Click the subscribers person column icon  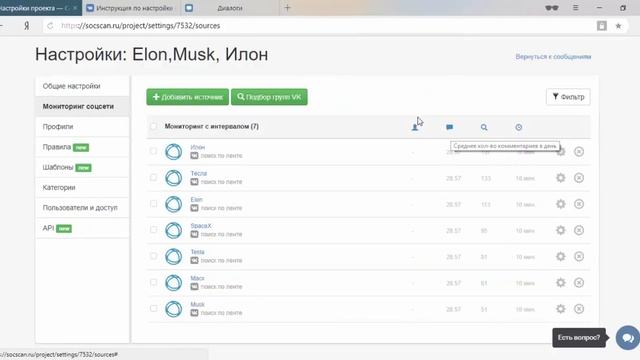(x=415, y=127)
